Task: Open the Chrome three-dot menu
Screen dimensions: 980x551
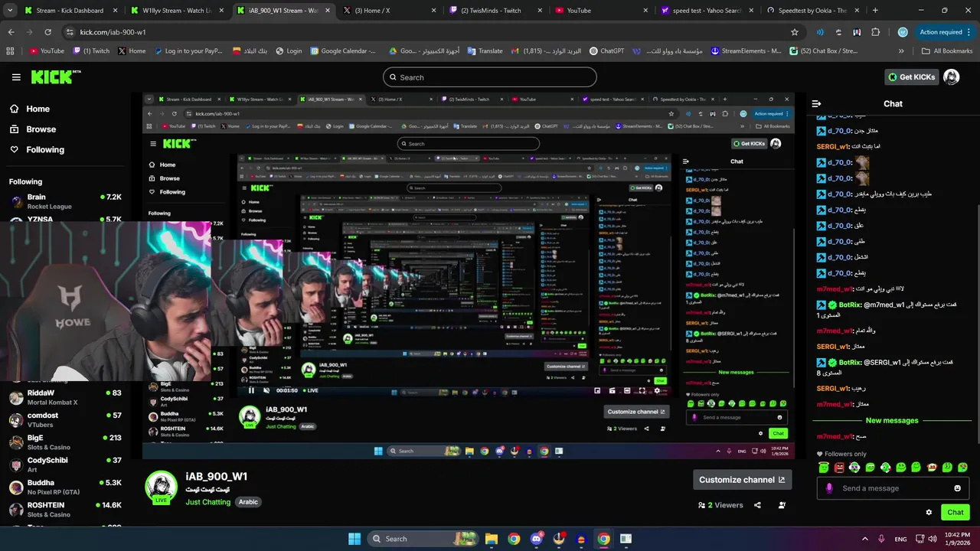Action: tap(969, 32)
